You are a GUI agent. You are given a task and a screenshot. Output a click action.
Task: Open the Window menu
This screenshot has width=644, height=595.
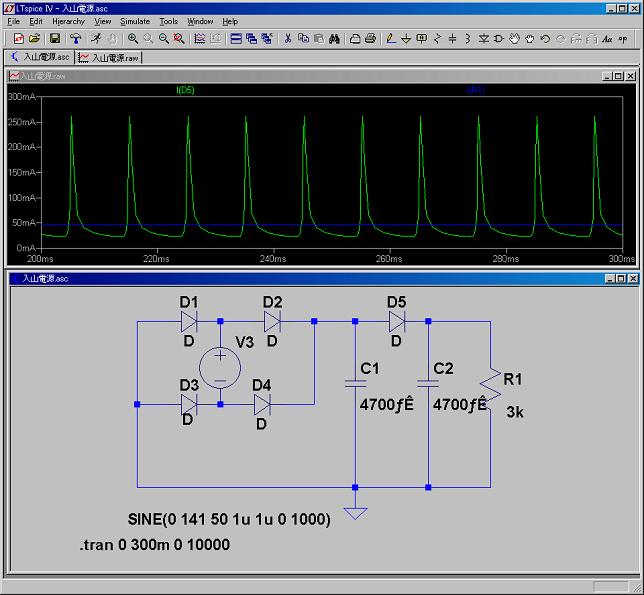pyautogui.click(x=200, y=21)
